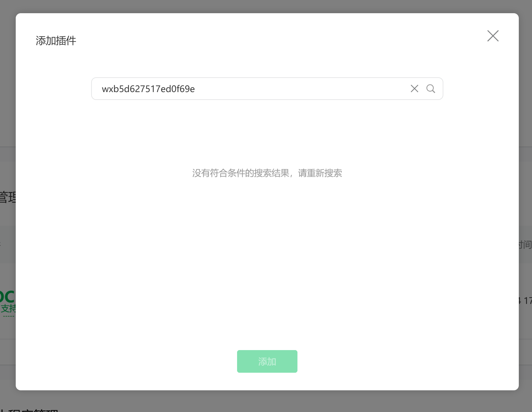Viewport: 532px width, 412px height.
Task: Click the no-results message text
Action: pyautogui.click(x=267, y=173)
